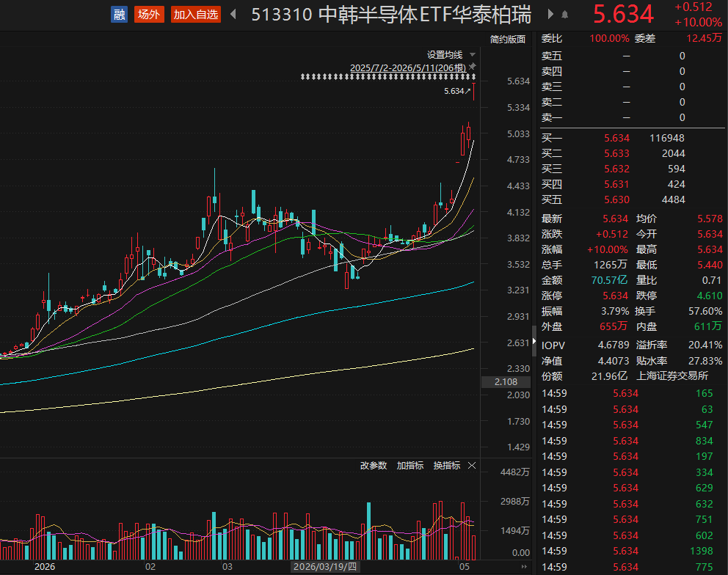728x575 pixels.
Task: Click the fast-forward arrows on timeline
Action: click(x=524, y=567)
